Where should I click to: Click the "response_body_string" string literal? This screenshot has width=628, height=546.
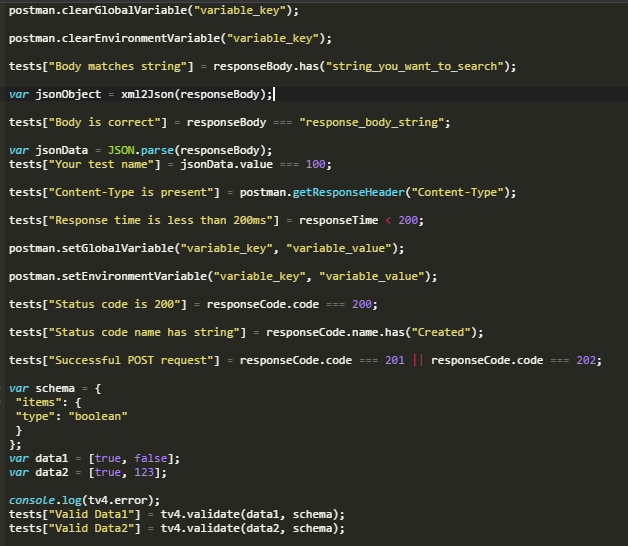coord(372,123)
